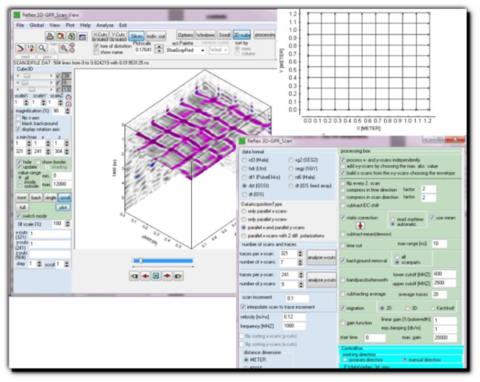Click the Plotscale stepper arrows
480x382 pixels.
click(159, 49)
